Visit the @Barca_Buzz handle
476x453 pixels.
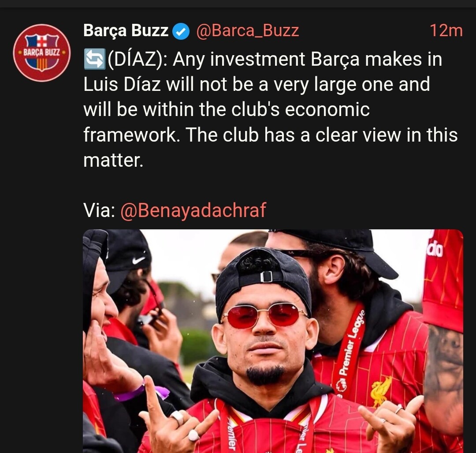(x=247, y=31)
